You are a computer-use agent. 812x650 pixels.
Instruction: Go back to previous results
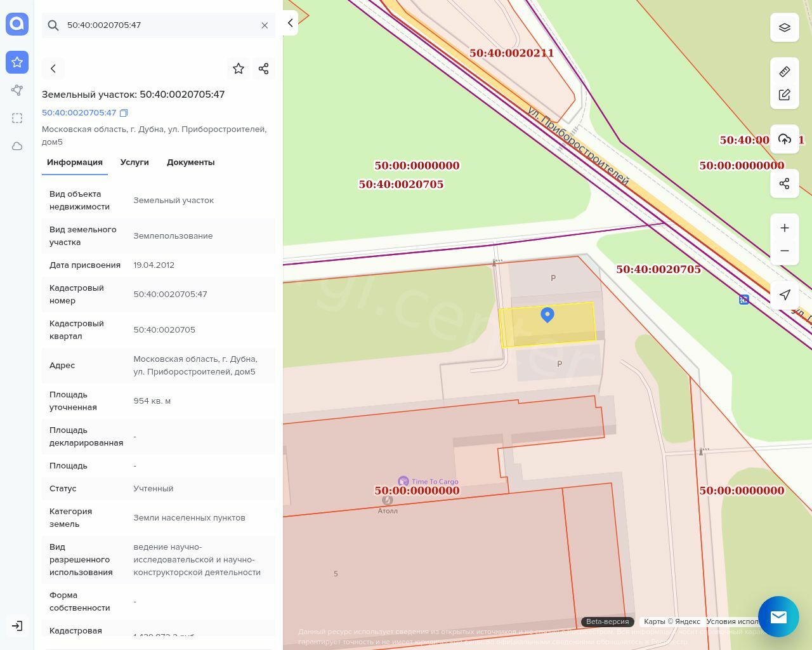[53, 69]
